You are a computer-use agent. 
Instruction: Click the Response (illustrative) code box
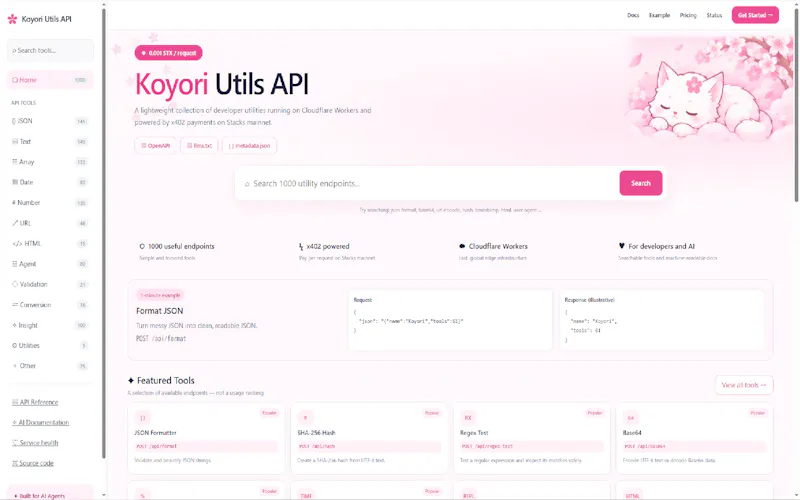tap(662, 320)
